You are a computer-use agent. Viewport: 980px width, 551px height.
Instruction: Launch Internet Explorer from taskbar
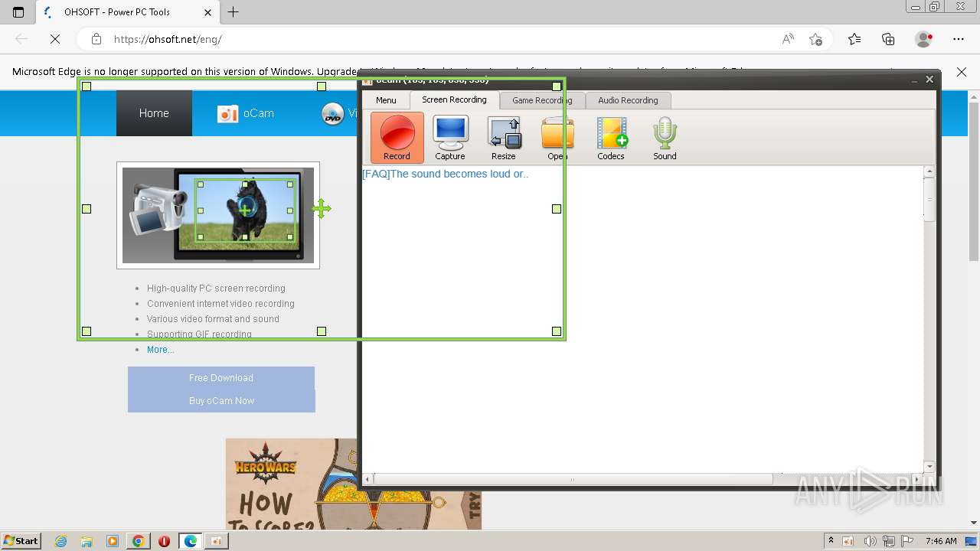(x=61, y=541)
